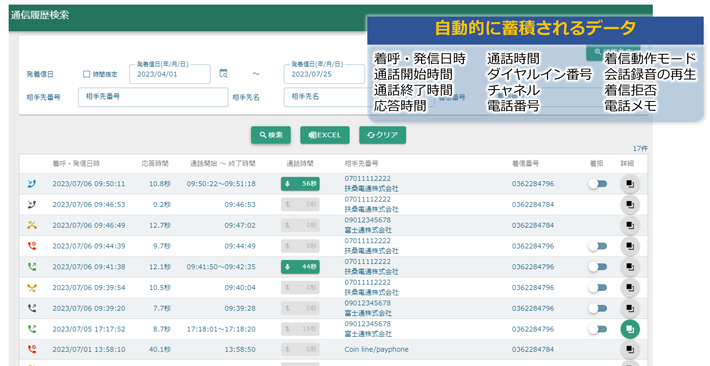Toggle 着拒 switch for 09:39:54 row
The width and height of the screenshot is (710, 366).
pos(598,288)
